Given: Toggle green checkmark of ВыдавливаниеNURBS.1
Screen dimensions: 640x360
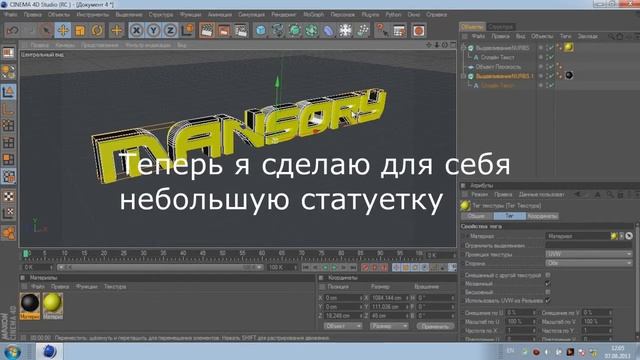Looking at the screenshot, I should pos(551,76).
